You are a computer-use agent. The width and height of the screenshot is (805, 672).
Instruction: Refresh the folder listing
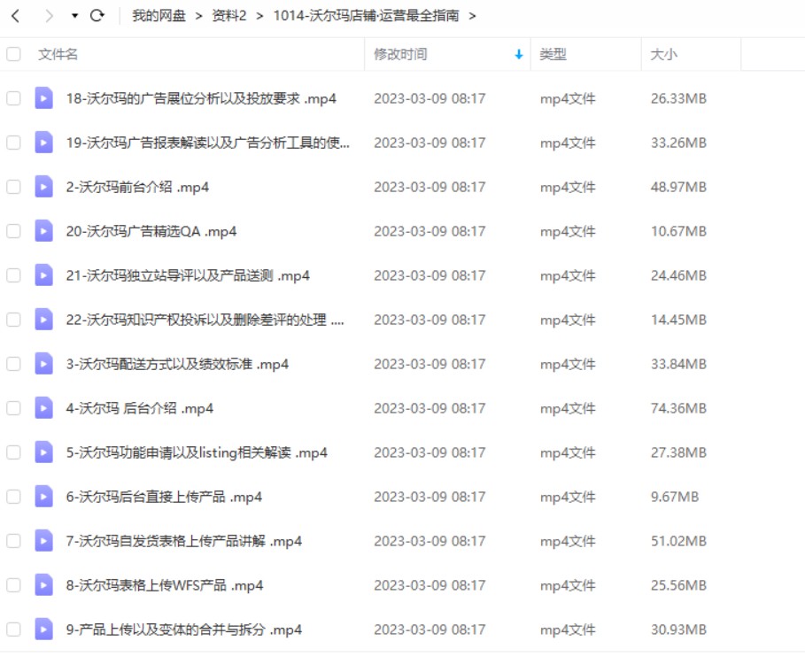97,16
